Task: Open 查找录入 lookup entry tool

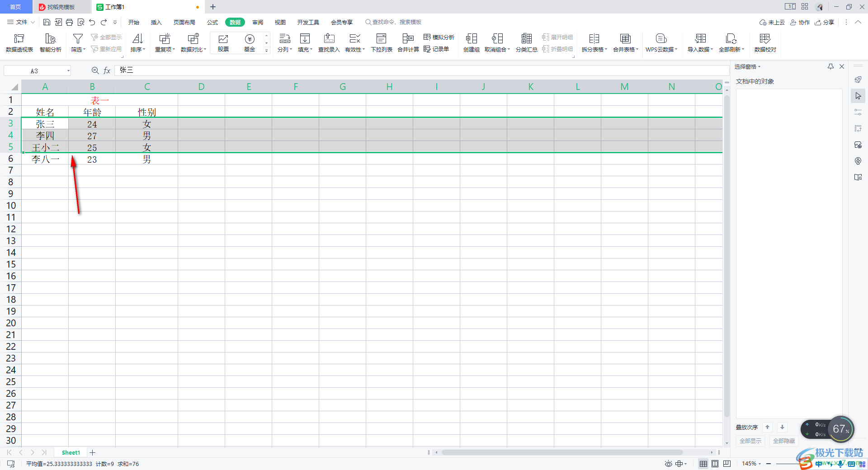Action: [329, 43]
